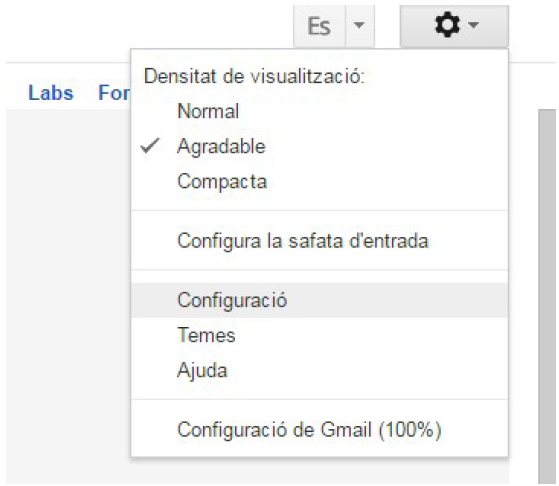Viewport: 559px width, 486px height.
Task: Toggle the Es input tools button
Action: click(319, 26)
